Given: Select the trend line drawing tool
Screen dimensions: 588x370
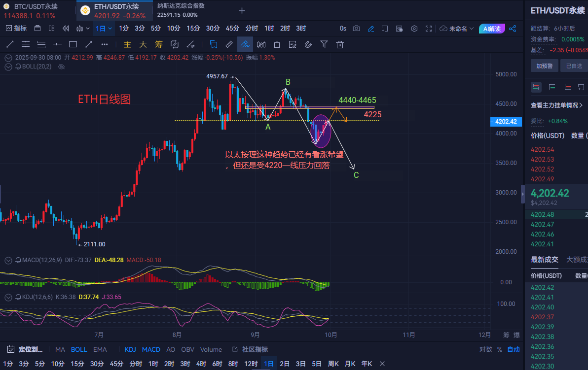Looking at the screenshot, I should coord(10,44).
